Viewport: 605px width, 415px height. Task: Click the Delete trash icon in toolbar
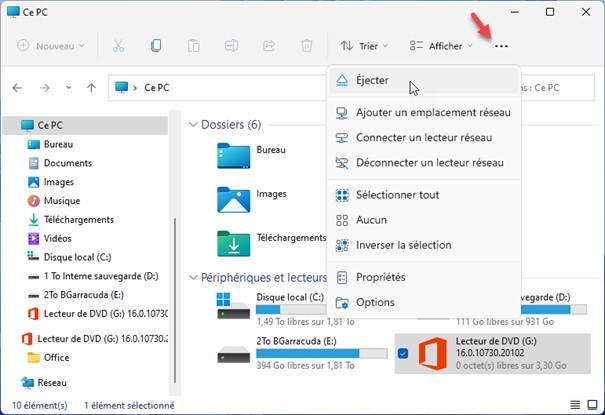[307, 46]
